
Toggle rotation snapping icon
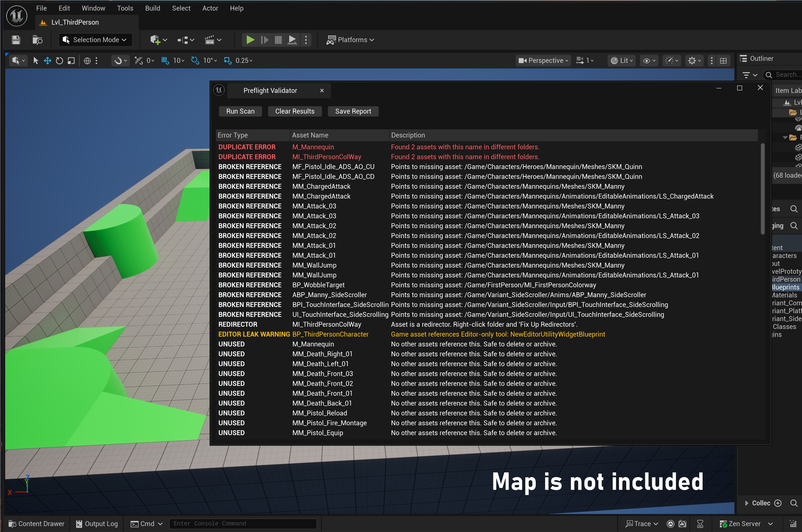(195, 60)
